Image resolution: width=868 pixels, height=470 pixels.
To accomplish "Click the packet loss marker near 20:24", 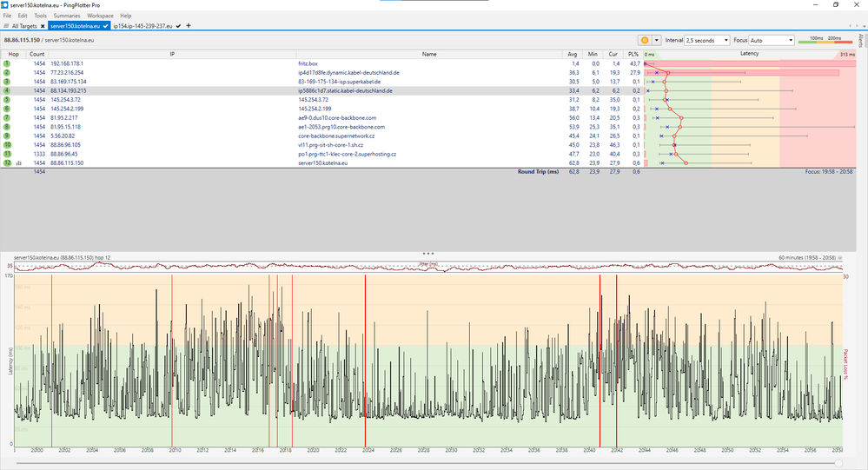I will (365, 360).
